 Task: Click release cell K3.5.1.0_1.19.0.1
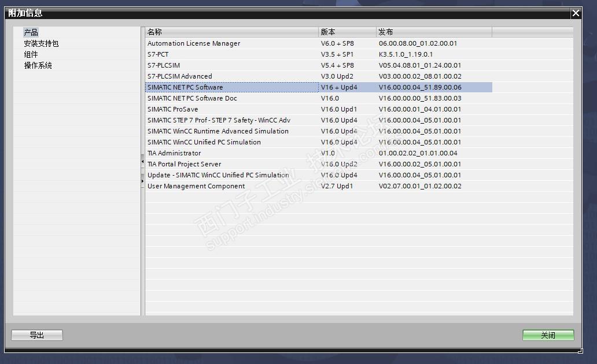click(x=434, y=54)
